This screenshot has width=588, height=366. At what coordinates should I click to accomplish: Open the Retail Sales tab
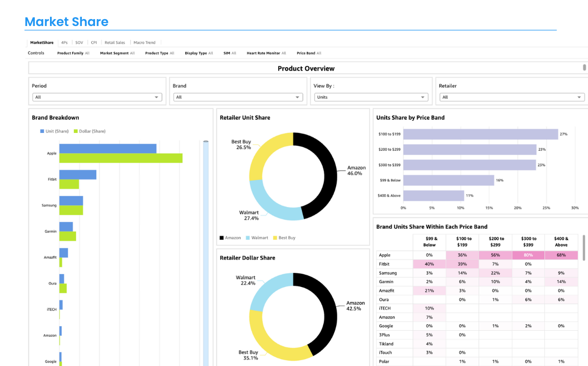[x=115, y=43]
